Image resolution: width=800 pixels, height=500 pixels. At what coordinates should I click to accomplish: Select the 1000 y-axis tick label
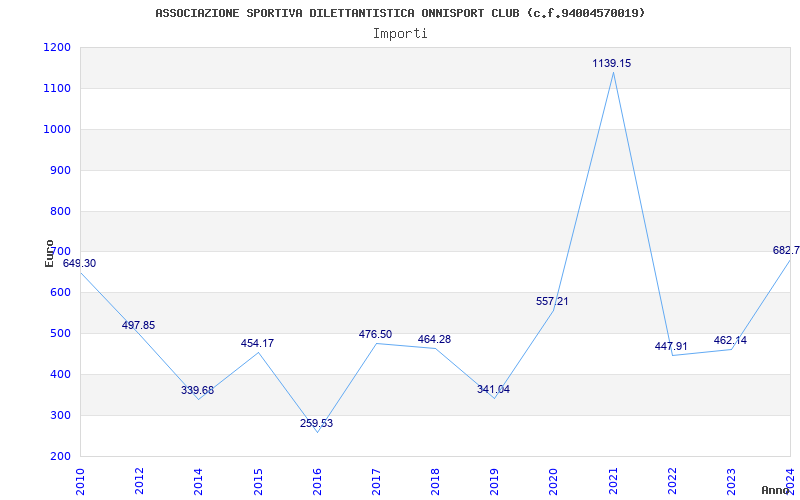click(x=57, y=129)
